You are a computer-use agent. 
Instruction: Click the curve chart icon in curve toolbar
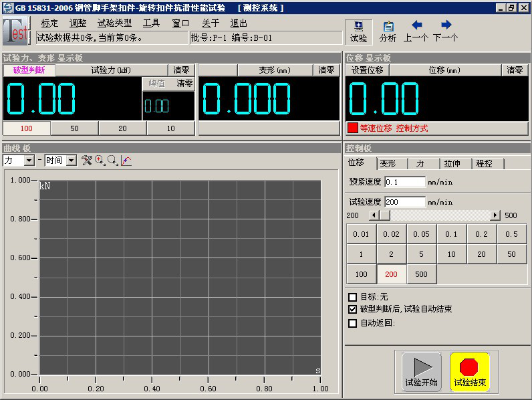126,161
